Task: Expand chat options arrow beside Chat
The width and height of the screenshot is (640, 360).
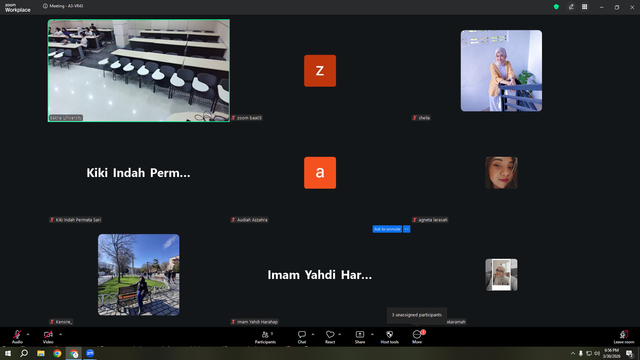Action: tap(313, 335)
